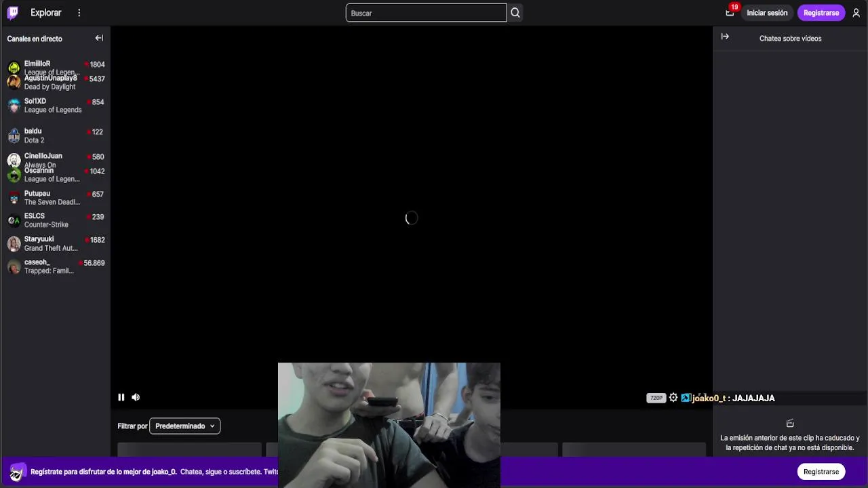
Task: Click the 720P quality badge
Action: (656, 398)
